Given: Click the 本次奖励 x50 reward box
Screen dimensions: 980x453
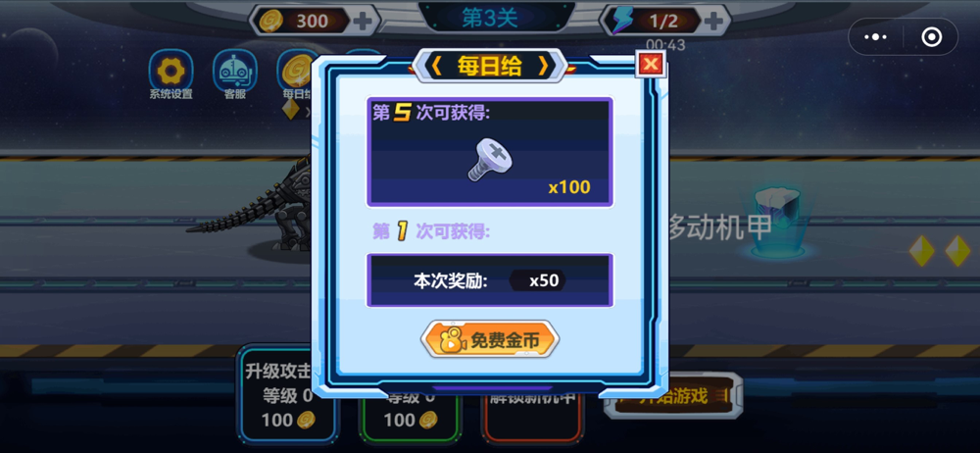Looking at the screenshot, I should pos(489,280).
